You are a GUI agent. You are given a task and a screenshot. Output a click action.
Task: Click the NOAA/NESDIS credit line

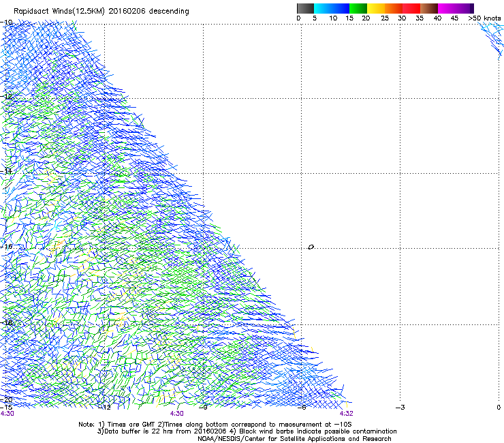tap(294, 439)
